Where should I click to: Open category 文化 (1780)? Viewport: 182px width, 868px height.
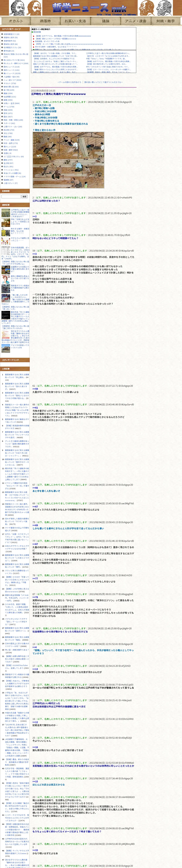pos(8,133)
